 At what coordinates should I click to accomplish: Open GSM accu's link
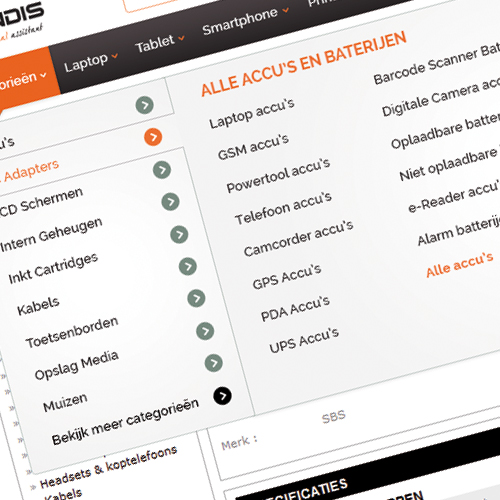tap(253, 147)
